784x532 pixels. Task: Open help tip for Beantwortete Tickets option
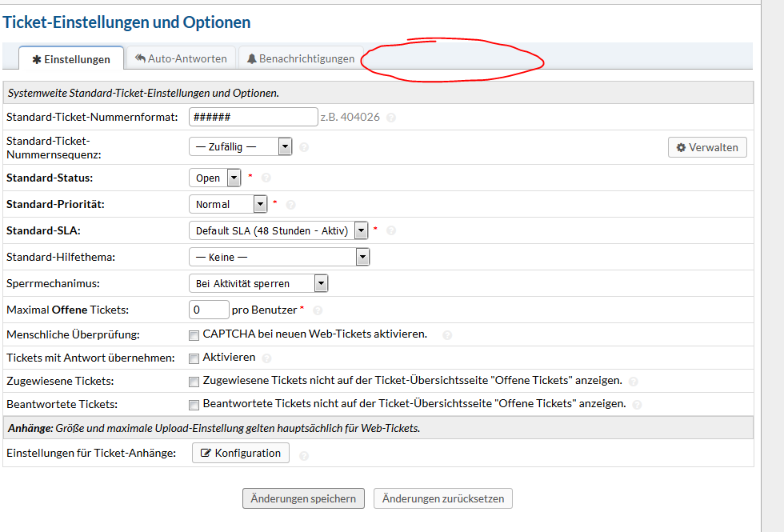click(638, 405)
